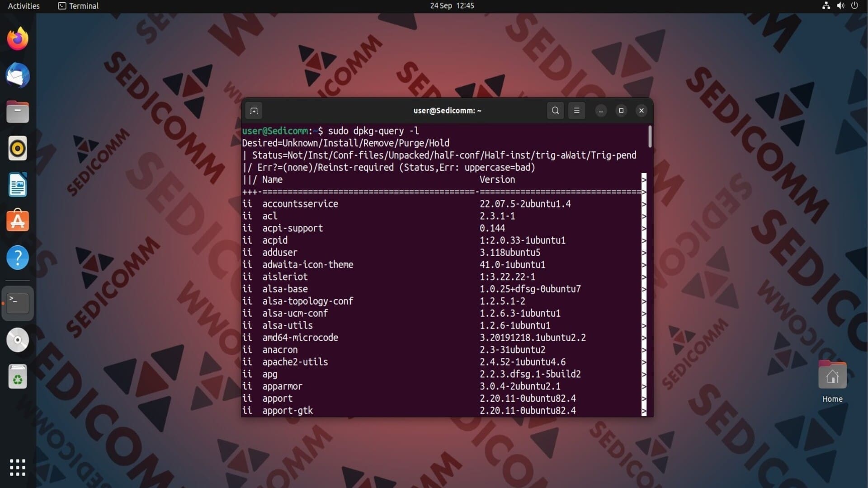Click the alsa-utils package name
The image size is (868, 488).
tap(288, 326)
